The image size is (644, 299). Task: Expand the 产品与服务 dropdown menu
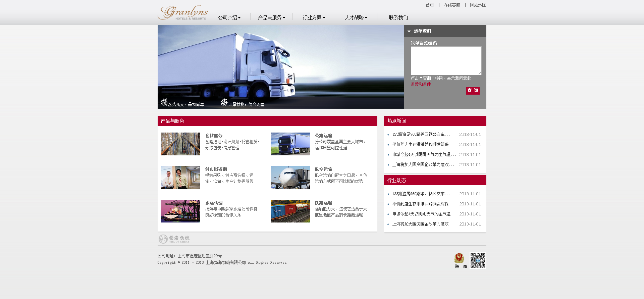[x=271, y=17]
